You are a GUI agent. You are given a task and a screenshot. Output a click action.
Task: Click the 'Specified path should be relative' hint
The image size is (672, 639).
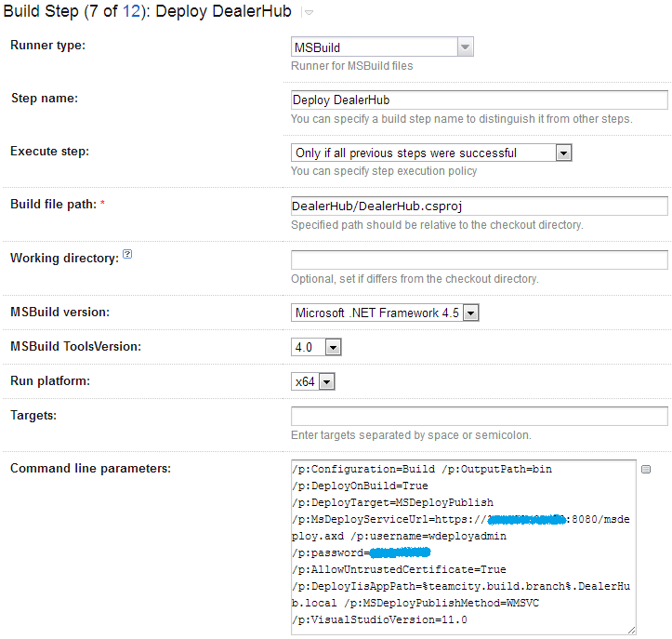pyautogui.click(x=437, y=225)
